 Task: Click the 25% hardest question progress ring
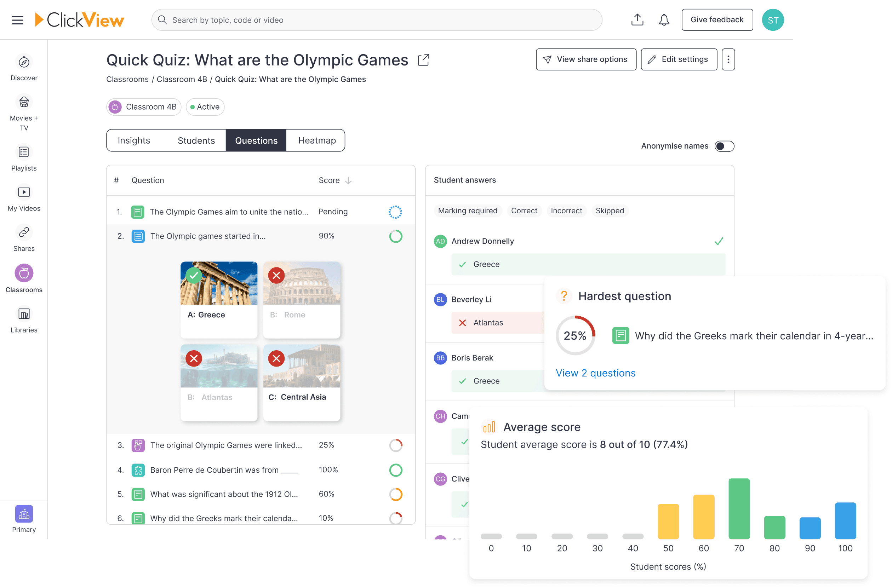pos(576,335)
